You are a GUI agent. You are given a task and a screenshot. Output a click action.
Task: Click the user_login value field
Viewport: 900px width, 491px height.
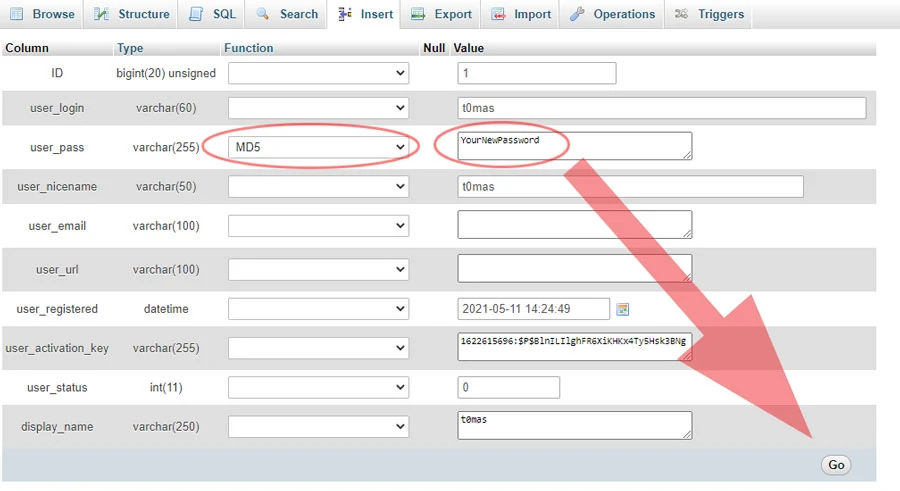tap(662, 108)
